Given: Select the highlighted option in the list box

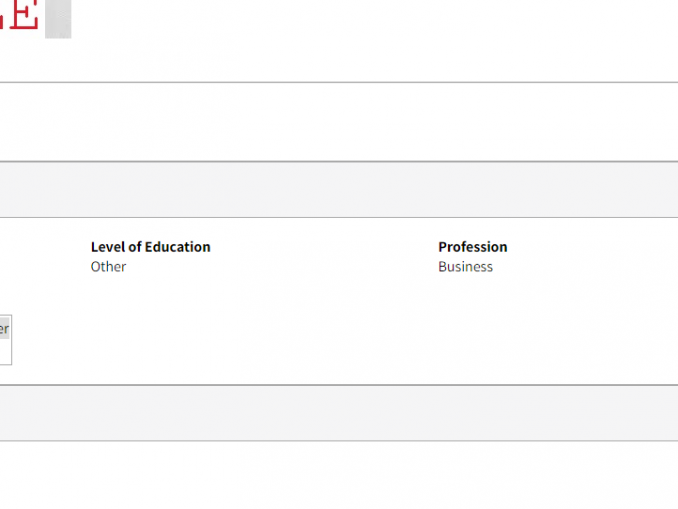Looking at the screenshot, I should 4,328.
